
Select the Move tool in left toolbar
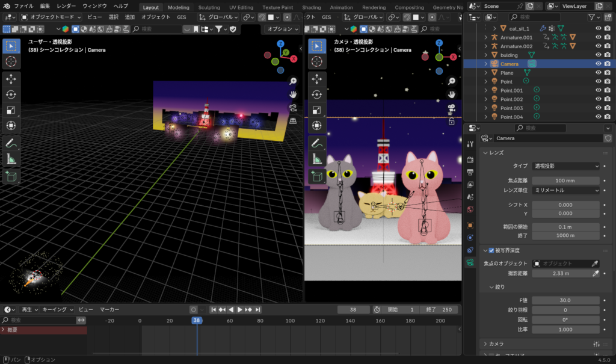click(x=11, y=78)
